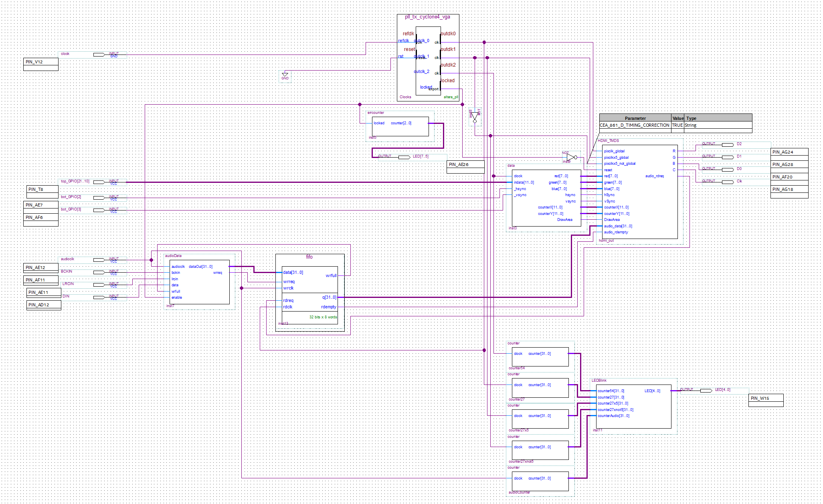Click the D2 output pin symbol
The width and height of the screenshot is (823, 504).
728,144
